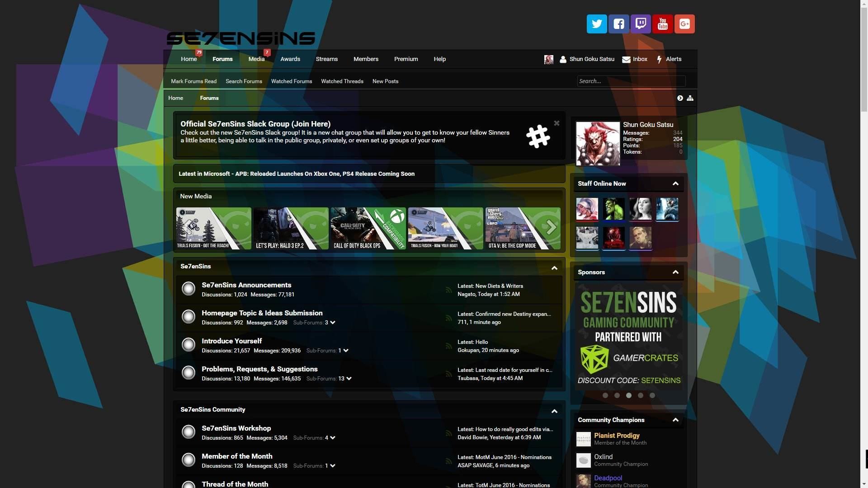Click the RSS feed icon for Problems, Requests, & Suggestions

448,374
